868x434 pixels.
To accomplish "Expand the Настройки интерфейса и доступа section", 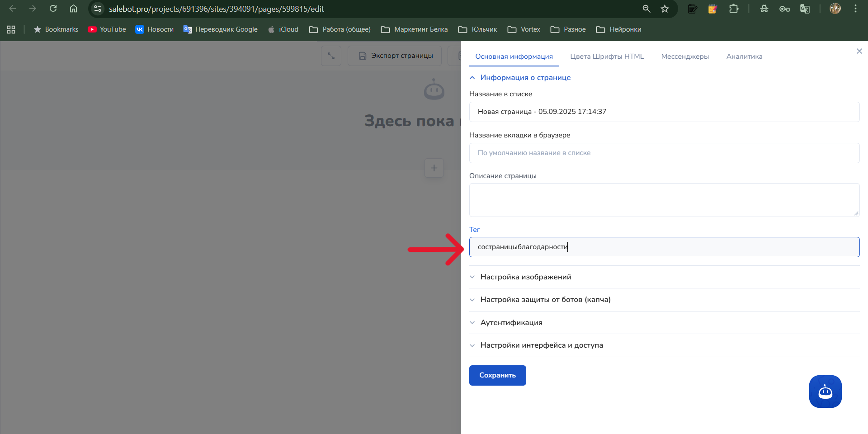I will pos(542,345).
